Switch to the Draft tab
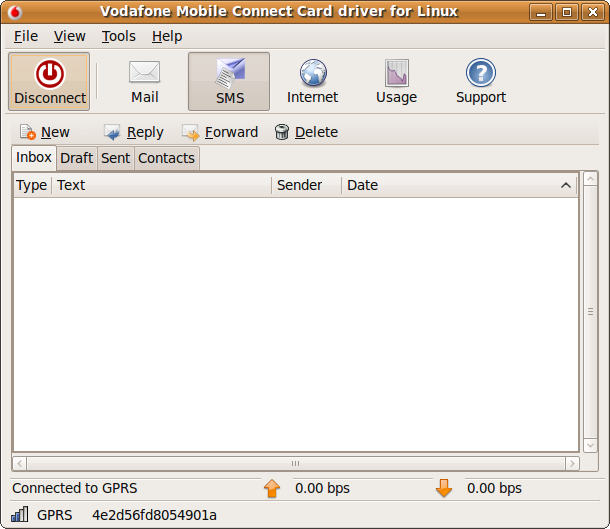The image size is (610, 529). click(x=77, y=158)
